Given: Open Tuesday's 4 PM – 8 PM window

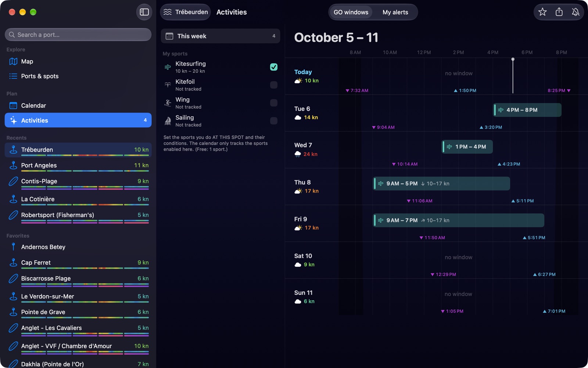Looking at the screenshot, I should coord(527,110).
